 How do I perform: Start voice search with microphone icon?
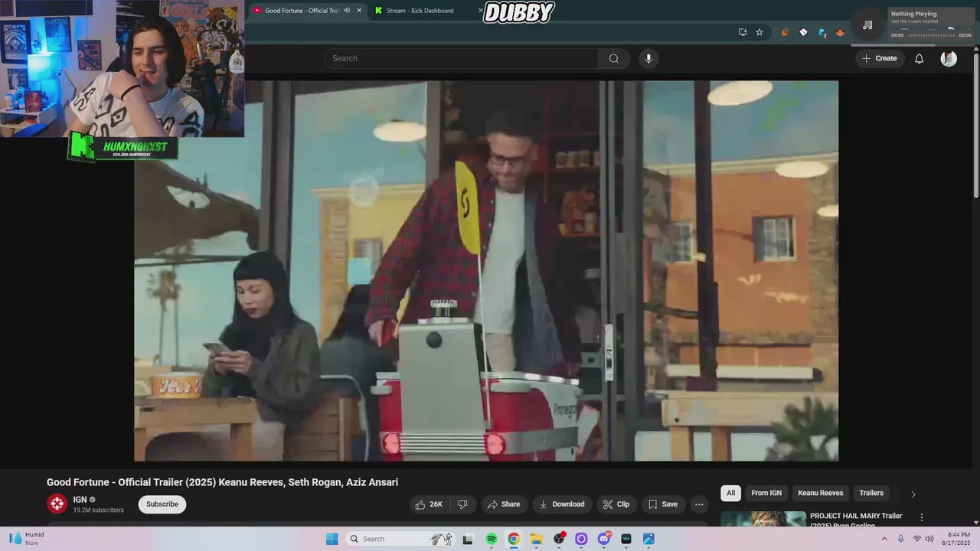(648, 58)
